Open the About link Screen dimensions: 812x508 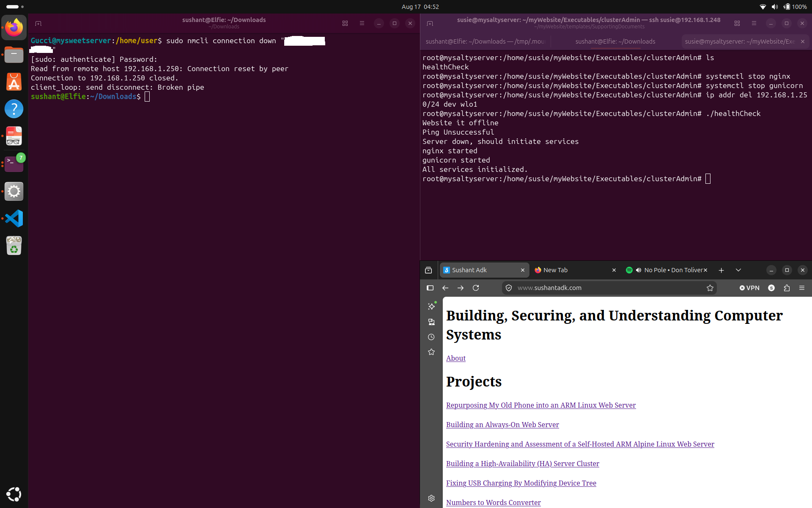456,358
